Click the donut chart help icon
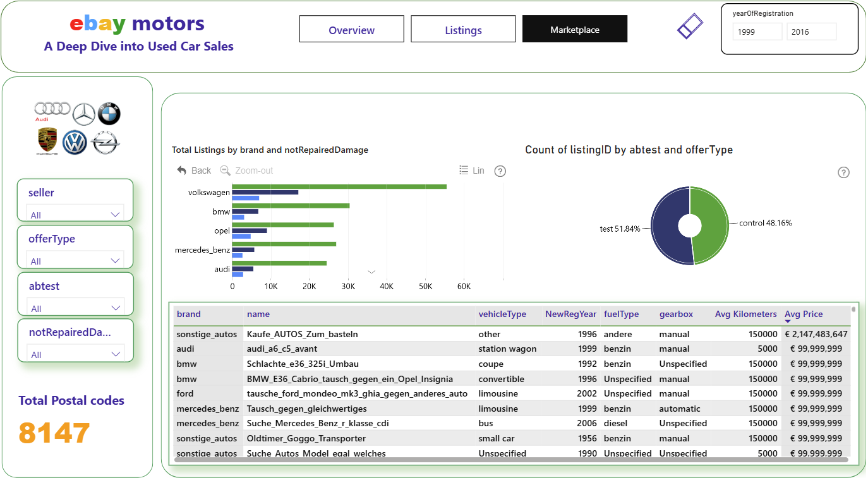 (x=843, y=172)
